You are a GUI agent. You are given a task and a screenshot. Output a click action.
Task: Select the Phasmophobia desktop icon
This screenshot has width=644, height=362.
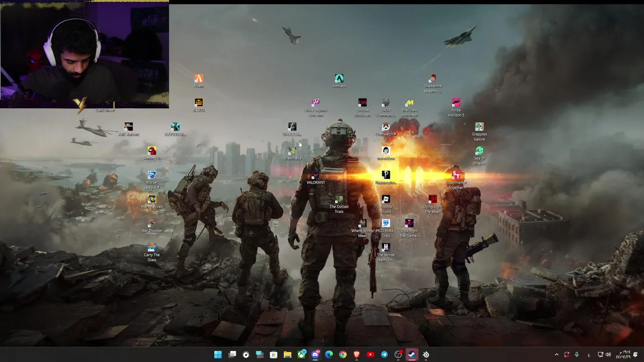pyautogui.click(x=386, y=177)
